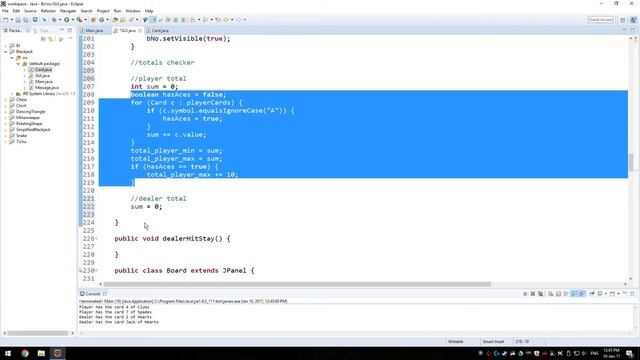Click the Open Type toolbar icon
640x360 pixels.
[115, 20]
